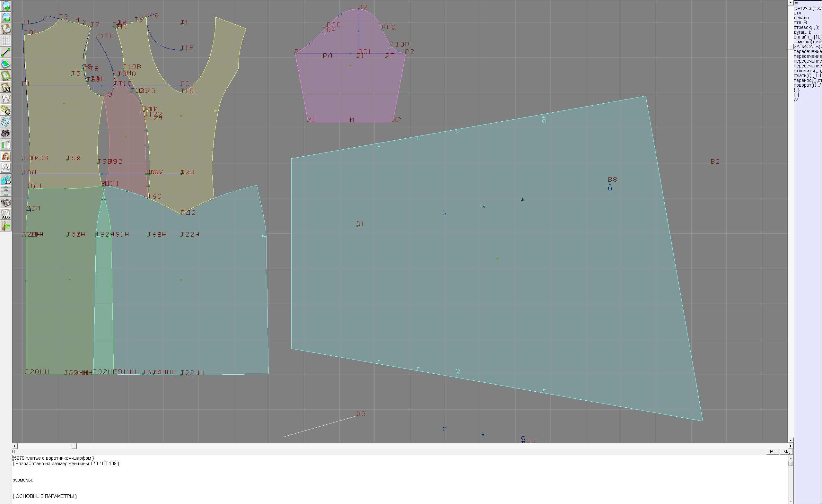Image resolution: width=822 pixels, height=504 pixels.
Task: Open the woman's face mannequin icon
Action: pos(6,156)
